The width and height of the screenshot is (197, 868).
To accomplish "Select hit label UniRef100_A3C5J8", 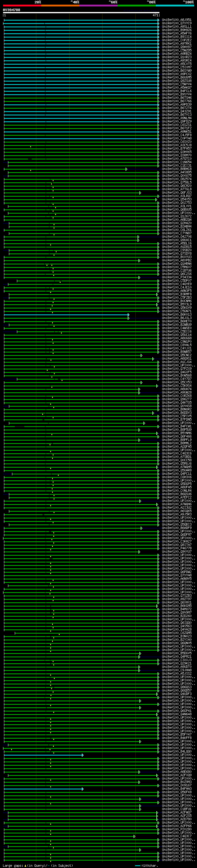I will point(177,145).
